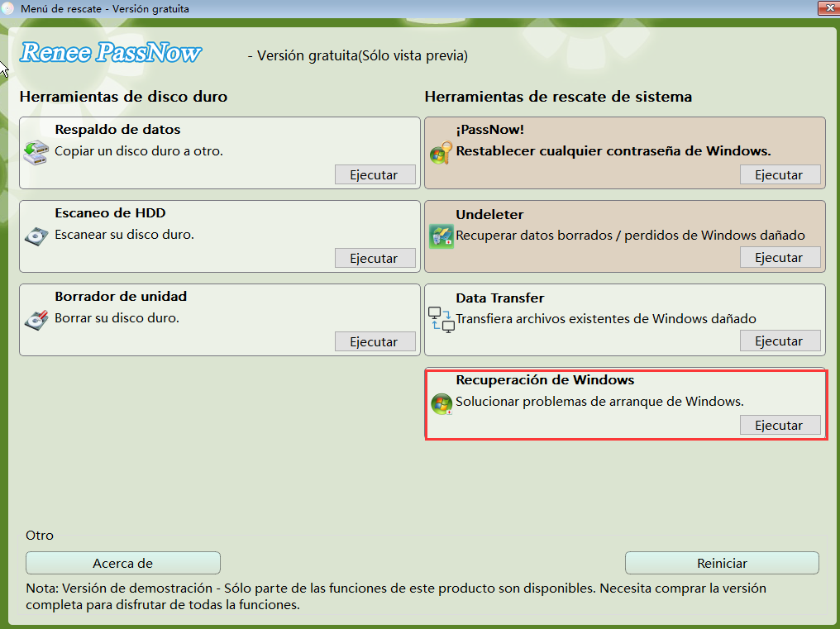
Task: Click the ¡PassNow! title
Action: (489, 130)
